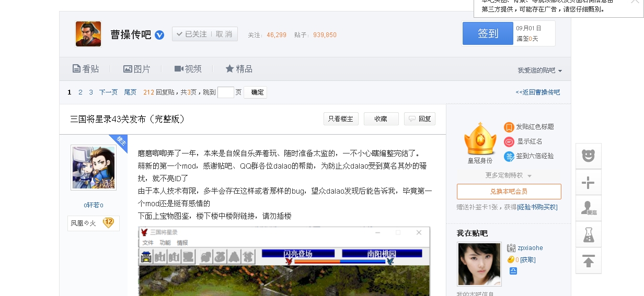Click the thread title 三国将星录43关发布
This screenshot has height=296, width=644.
tap(128, 119)
